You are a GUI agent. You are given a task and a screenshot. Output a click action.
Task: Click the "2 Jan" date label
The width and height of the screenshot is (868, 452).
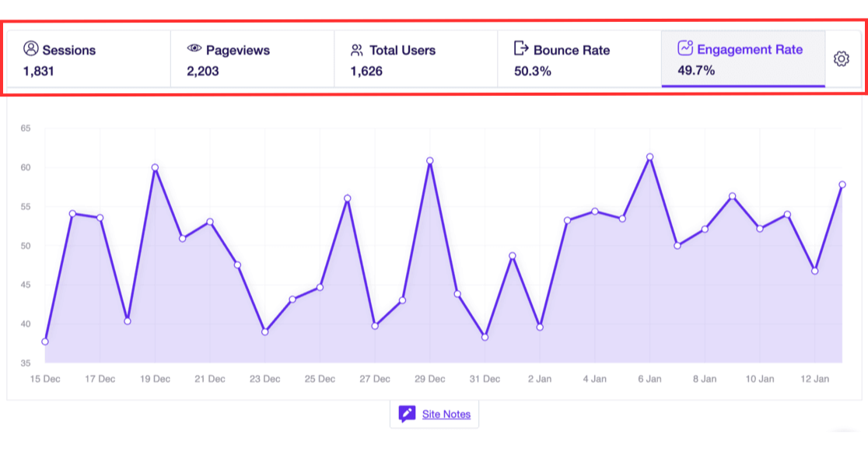click(540, 379)
